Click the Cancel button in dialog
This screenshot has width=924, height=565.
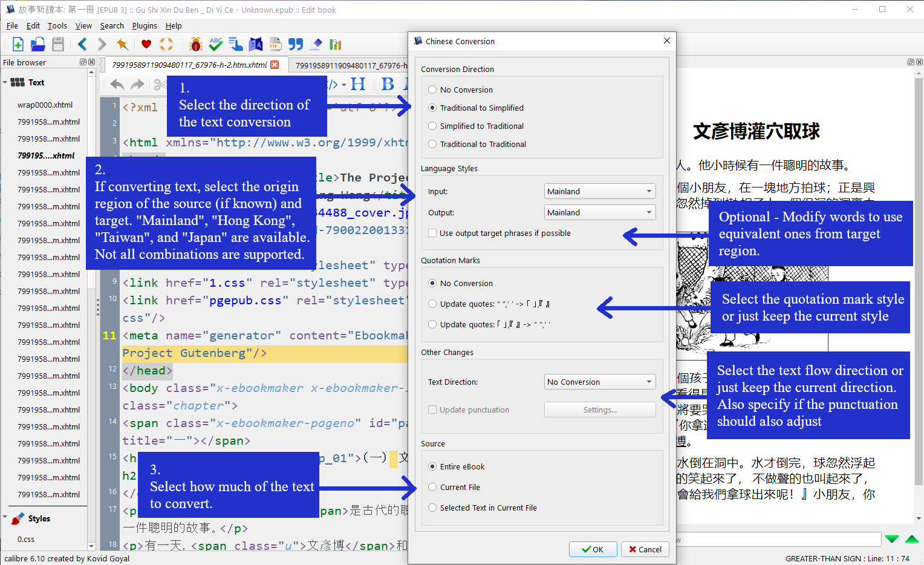[645, 549]
